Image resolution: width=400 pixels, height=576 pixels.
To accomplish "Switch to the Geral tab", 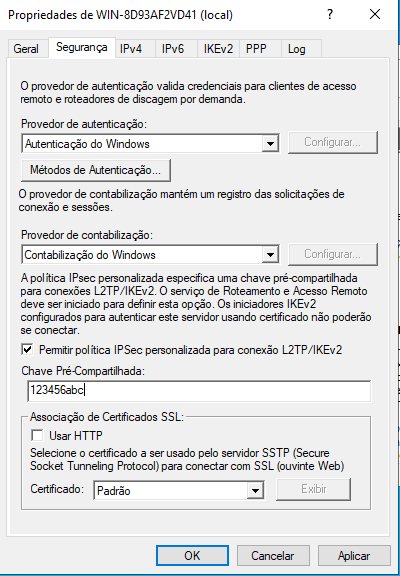I will pos(26,49).
